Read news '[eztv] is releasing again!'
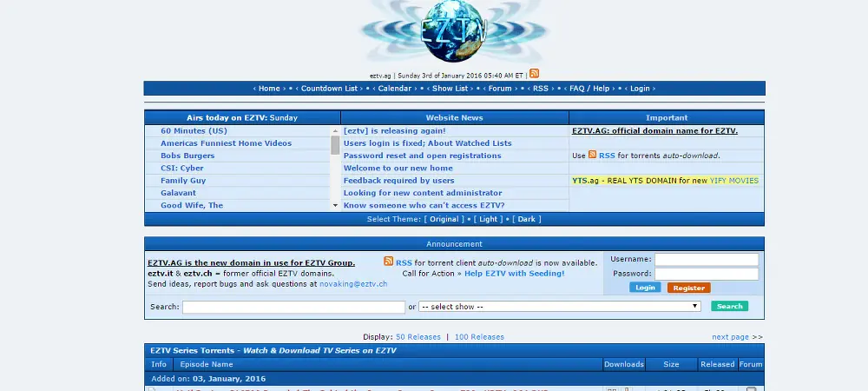The width and height of the screenshot is (868, 391). coord(395,130)
